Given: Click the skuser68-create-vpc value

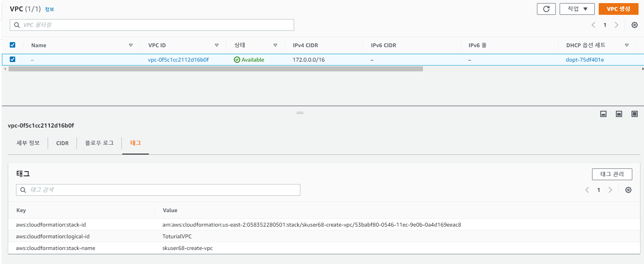Looking at the screenshot, I should [187, 248].
